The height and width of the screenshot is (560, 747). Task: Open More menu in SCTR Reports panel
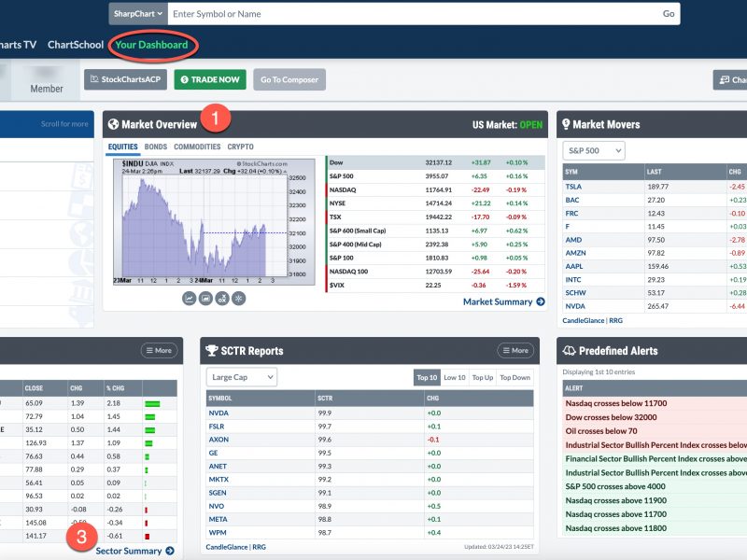(515, 351)
